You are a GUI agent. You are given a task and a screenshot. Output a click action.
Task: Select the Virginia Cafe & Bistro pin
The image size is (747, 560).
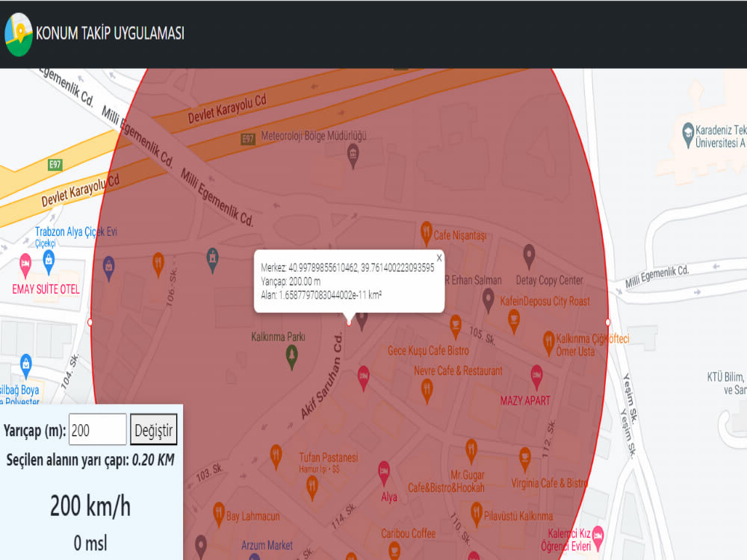pyautogui.click(x=525, y=459)
